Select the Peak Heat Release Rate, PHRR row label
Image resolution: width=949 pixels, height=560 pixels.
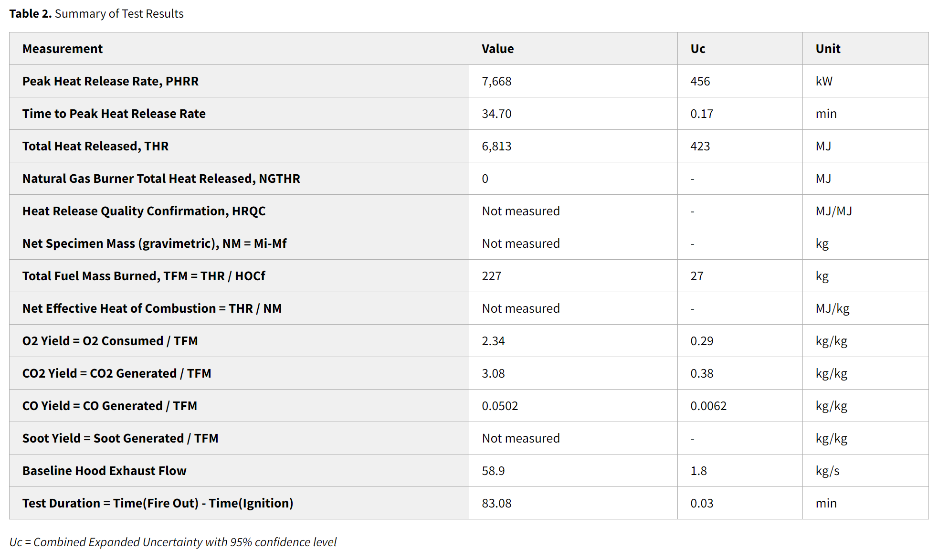click(110, 81)
